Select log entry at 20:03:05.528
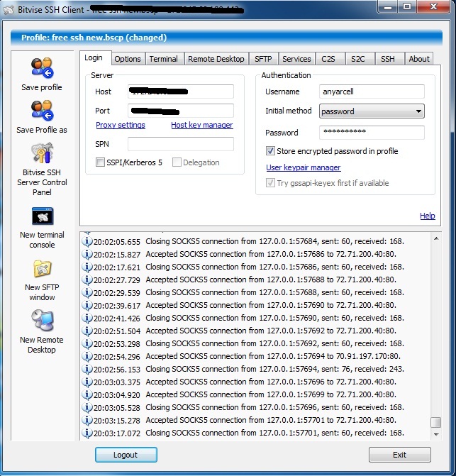Viewport: 456px width, 476px height. pyautogui.click(x=243, y=407)
